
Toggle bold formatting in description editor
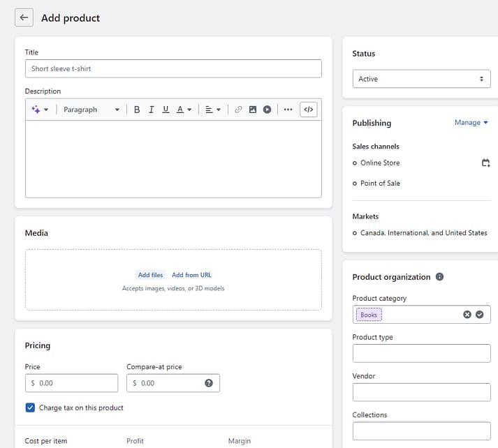coord(137,110)
